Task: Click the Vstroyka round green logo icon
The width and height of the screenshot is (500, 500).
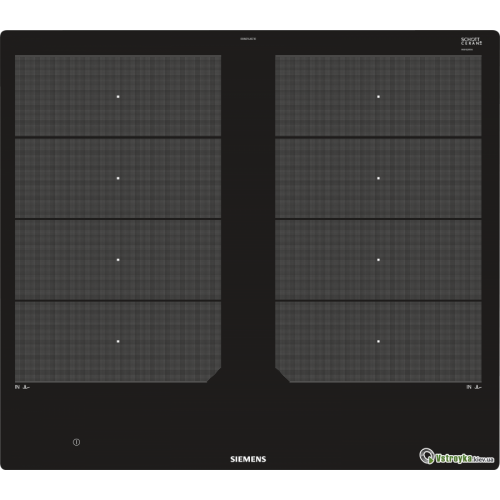Action: [427, 456]
